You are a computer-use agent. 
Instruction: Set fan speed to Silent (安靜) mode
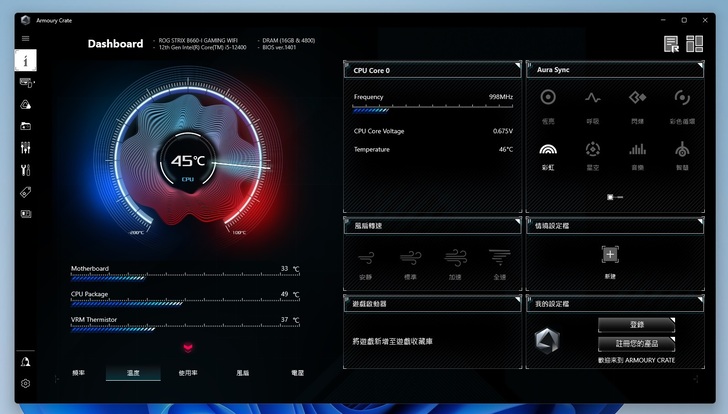click(365, 261)
